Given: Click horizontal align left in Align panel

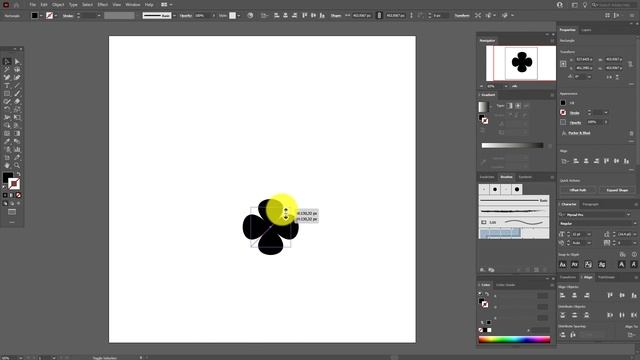Looking at the screenshot, I should (x=563, y=295).
